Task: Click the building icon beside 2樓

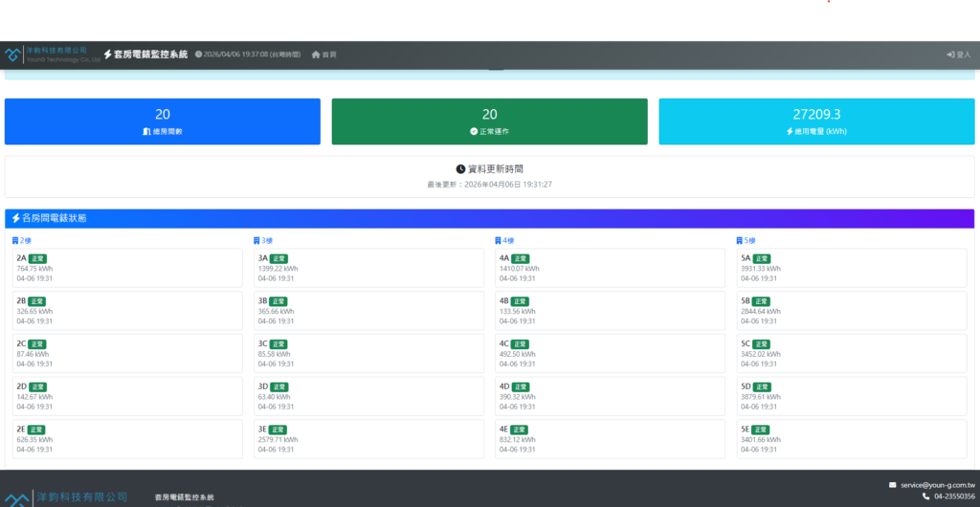Action: (x=15, y=240)
